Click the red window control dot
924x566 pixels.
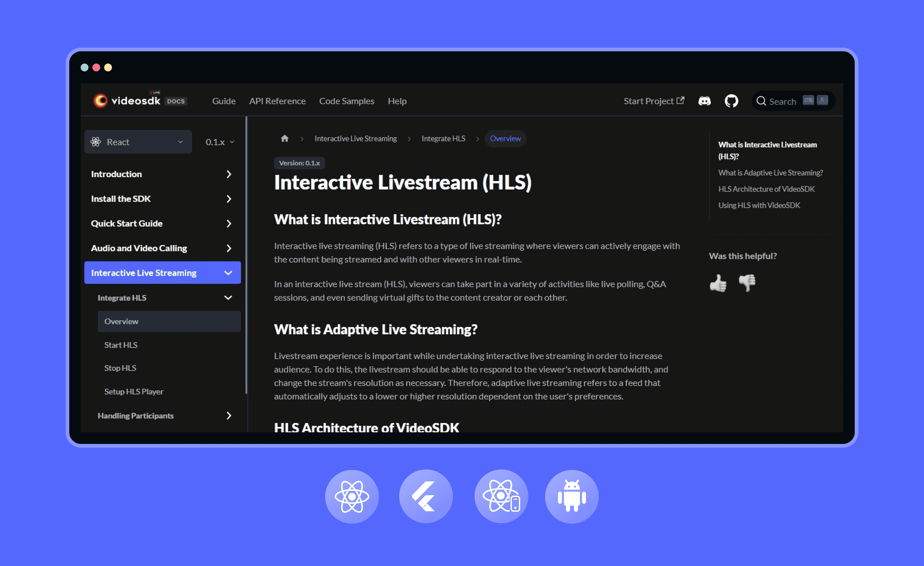coord(96,68)
